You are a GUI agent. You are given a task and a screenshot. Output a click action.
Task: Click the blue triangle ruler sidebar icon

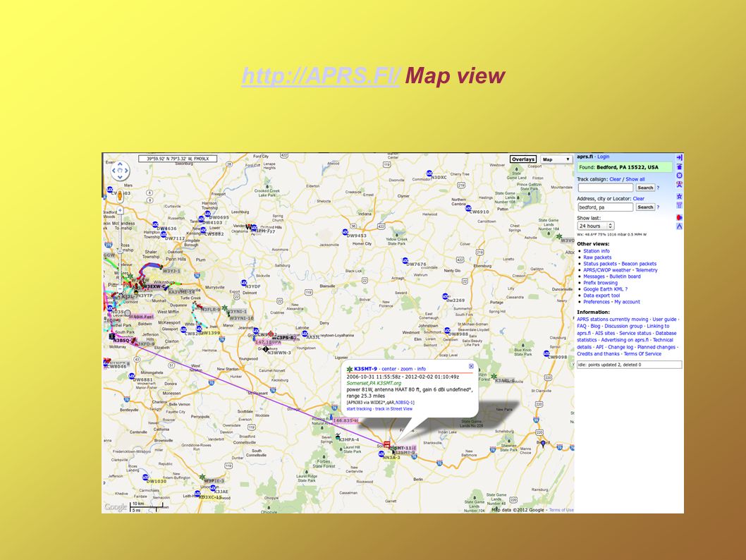680,226
